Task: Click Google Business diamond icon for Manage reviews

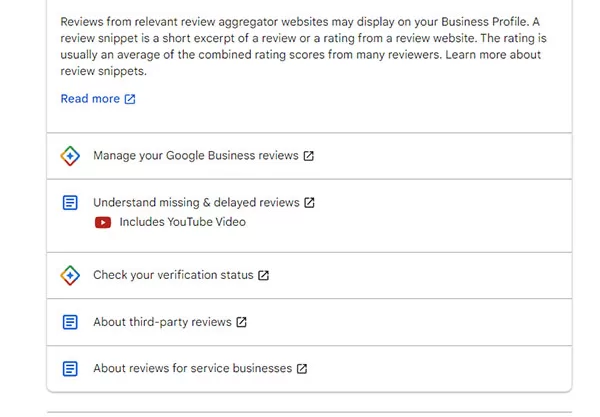Action: pos(70,156)
